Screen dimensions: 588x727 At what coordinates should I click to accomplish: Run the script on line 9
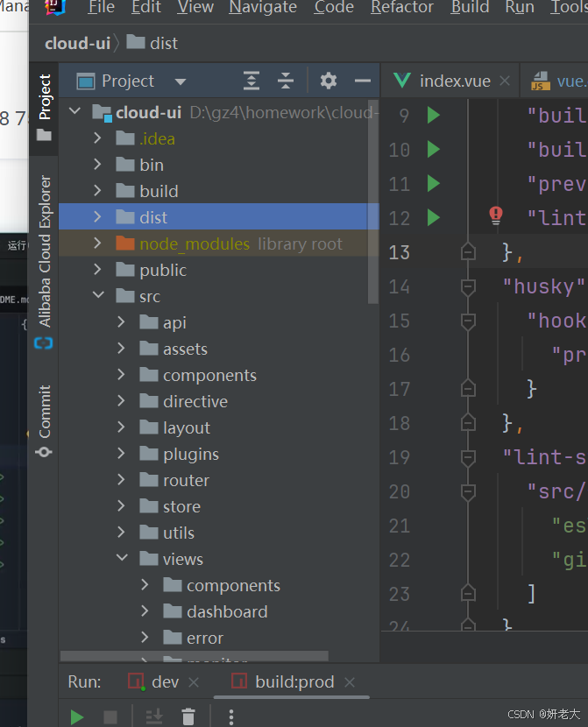click(x=433, y=115)
